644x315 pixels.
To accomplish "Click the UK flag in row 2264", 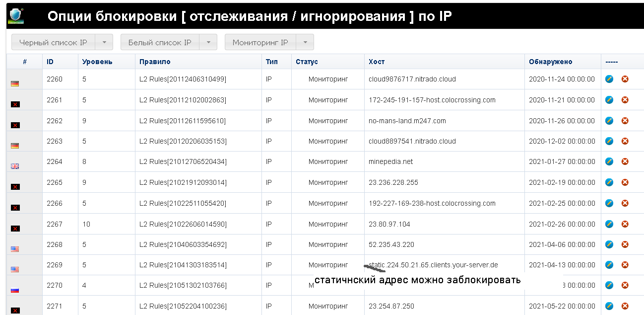I will pyautogui.click(x=15, y=166).
